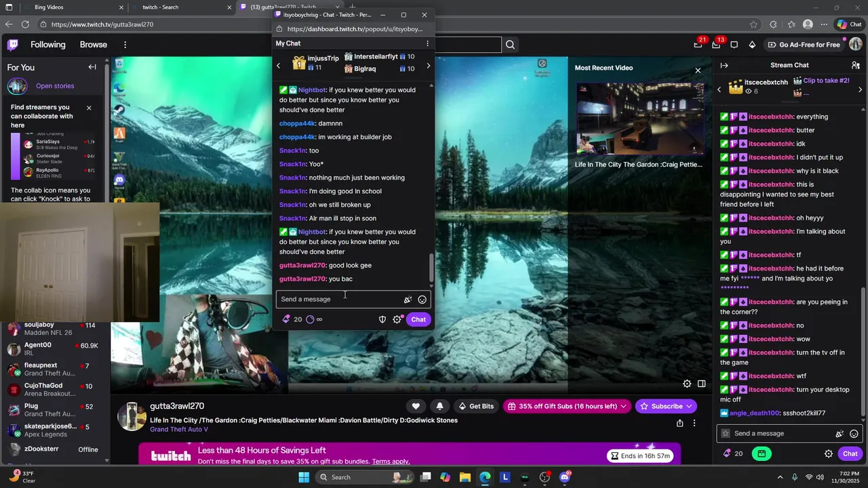Open the Twitch home logo
This screenshot has height=488, width=868.
coord(12,45)
